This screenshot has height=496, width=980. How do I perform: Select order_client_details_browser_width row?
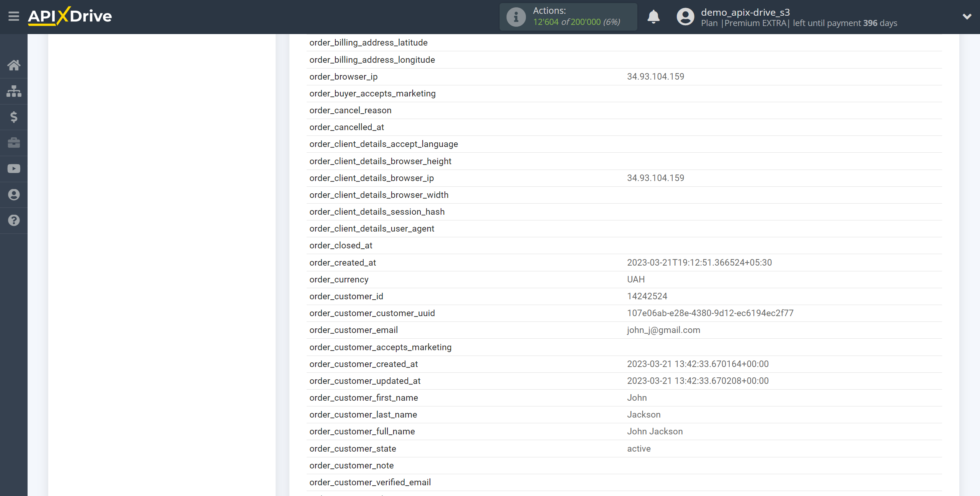(x=624, y=195)
